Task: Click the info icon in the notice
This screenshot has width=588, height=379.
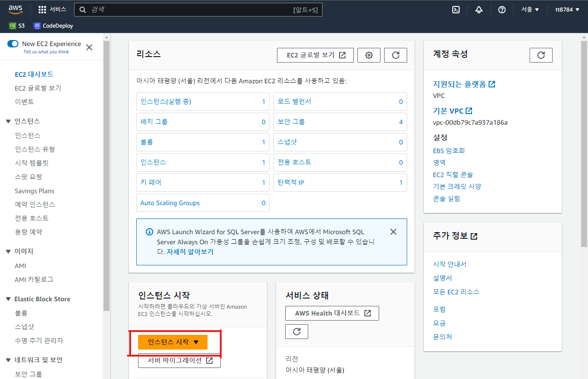Action: pyautogui.click(x=149, y=232)
